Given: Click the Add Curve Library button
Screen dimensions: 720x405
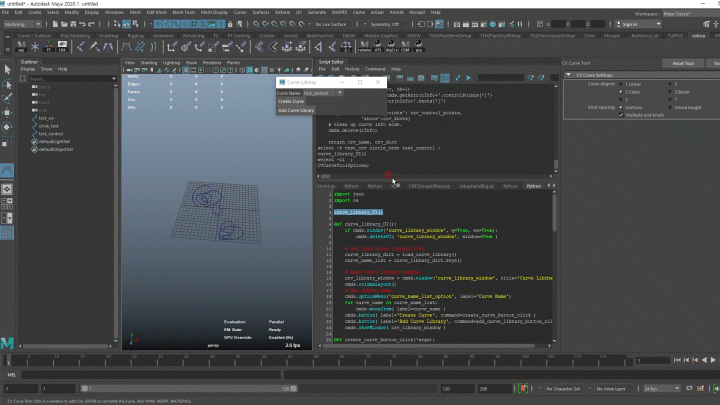Looking at the screenshot, I should [296, 110].
